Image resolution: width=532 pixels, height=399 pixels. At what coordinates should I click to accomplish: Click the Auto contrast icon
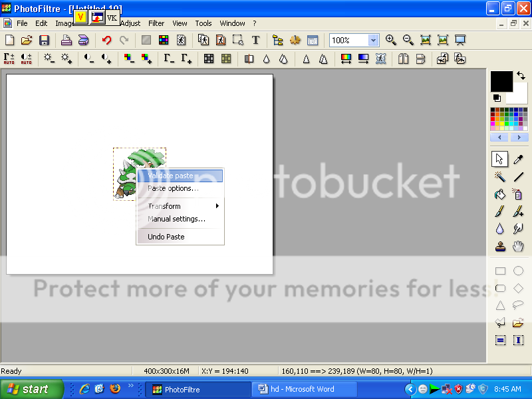pyautogui.click(x=26, y=59)
